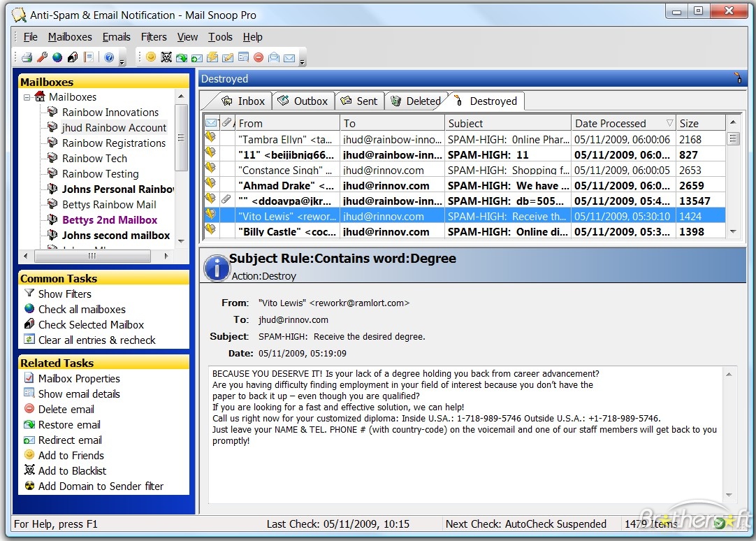This screenshot has width=756, height=541.
Task: Open the File menu
Action: (x=30, y=37)
